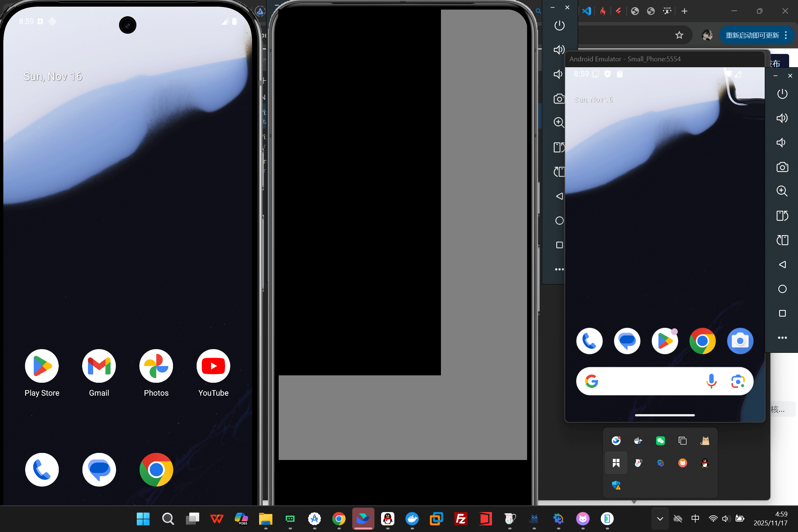Open Google Lens in search bar

[738, 381]
